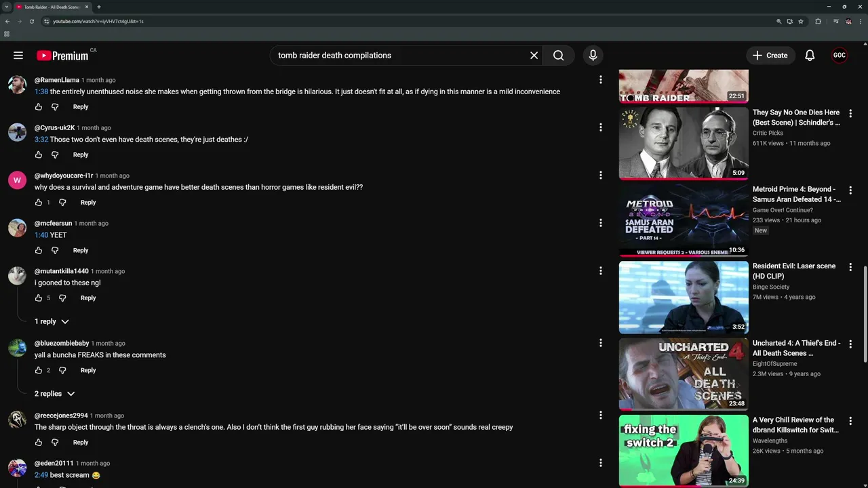The image size is (868, 488).
Task: Reply to @RamenLlama's comment
Action: 81,107
